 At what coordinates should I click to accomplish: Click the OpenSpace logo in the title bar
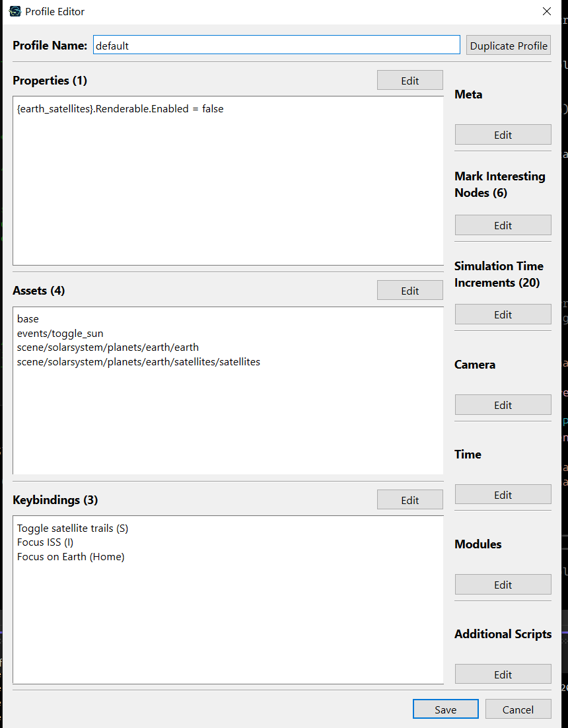[15, 11]
